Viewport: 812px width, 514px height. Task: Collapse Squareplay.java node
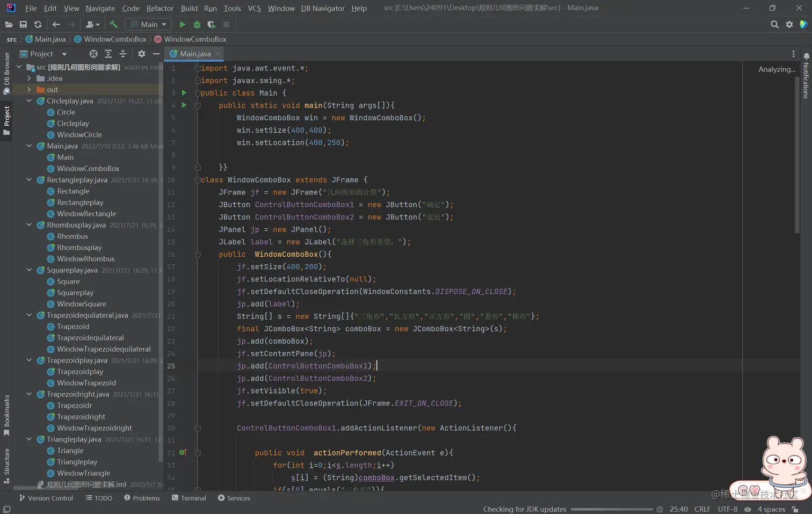pos(29,270)
